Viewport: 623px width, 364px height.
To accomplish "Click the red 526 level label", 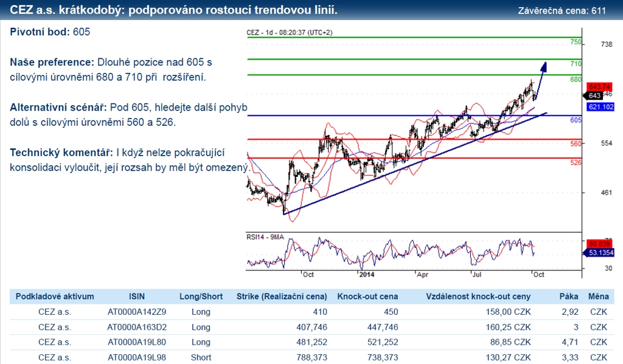I will (x=576, y=162).
